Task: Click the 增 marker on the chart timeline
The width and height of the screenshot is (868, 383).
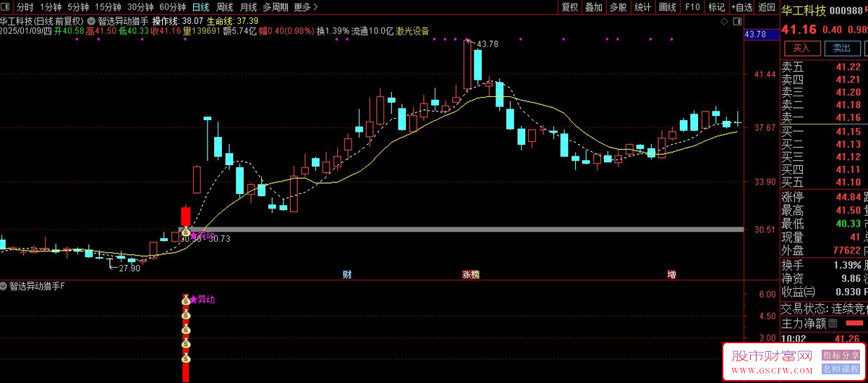Action: [672, 275]
